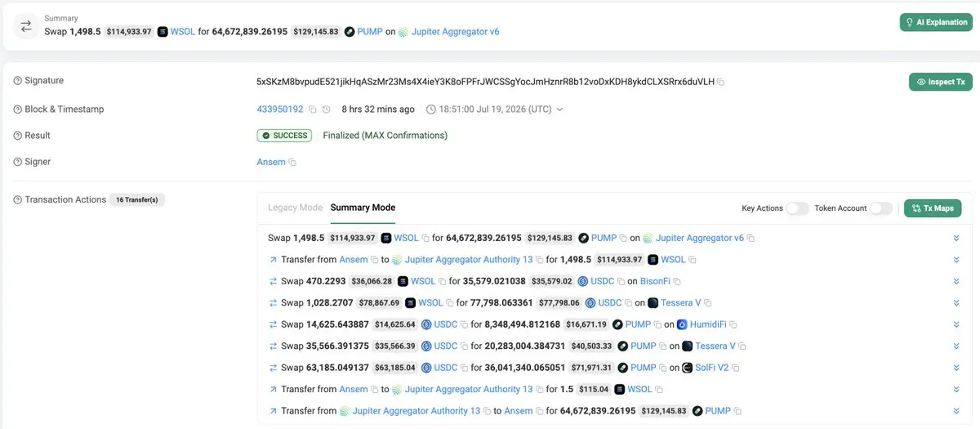980x429 pixels.
Task: Click the 16 Transfer(s) badge
Action: [x=137, y=199]
